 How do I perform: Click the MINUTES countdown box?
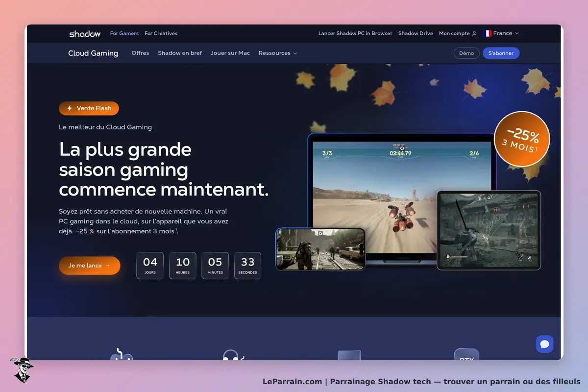(x=215, y=266)
